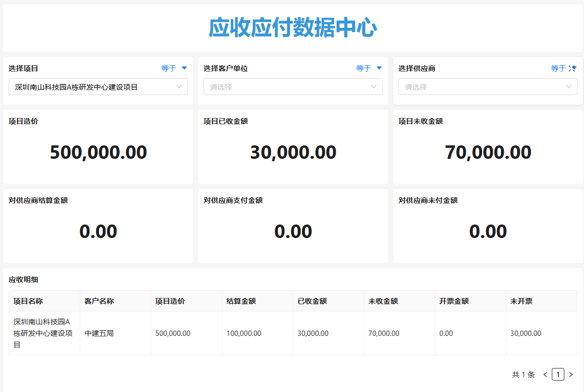This screenshot has width=584, height=392.
Task: Click the 项目造价 500,000.00 metric card
Action: pyautogui.click(x=98, y=152)
